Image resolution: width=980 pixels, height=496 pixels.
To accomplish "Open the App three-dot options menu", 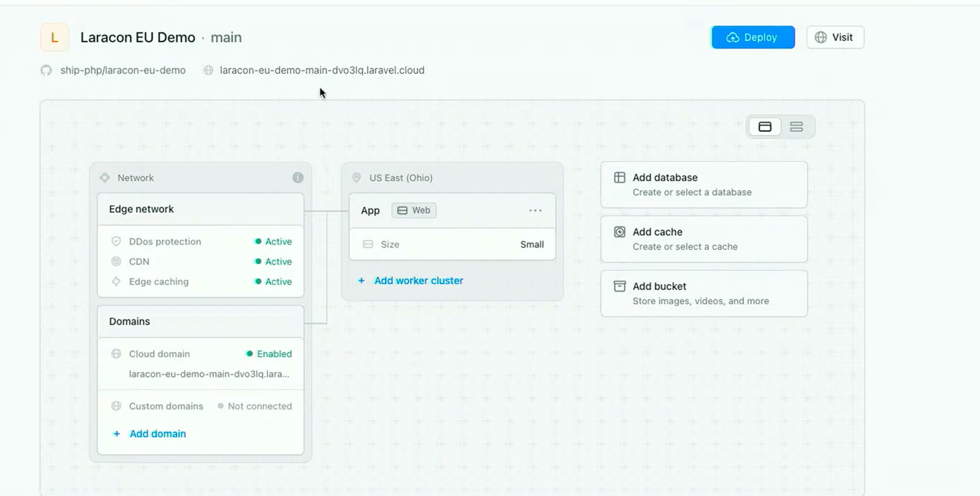I will coord(535,210).
